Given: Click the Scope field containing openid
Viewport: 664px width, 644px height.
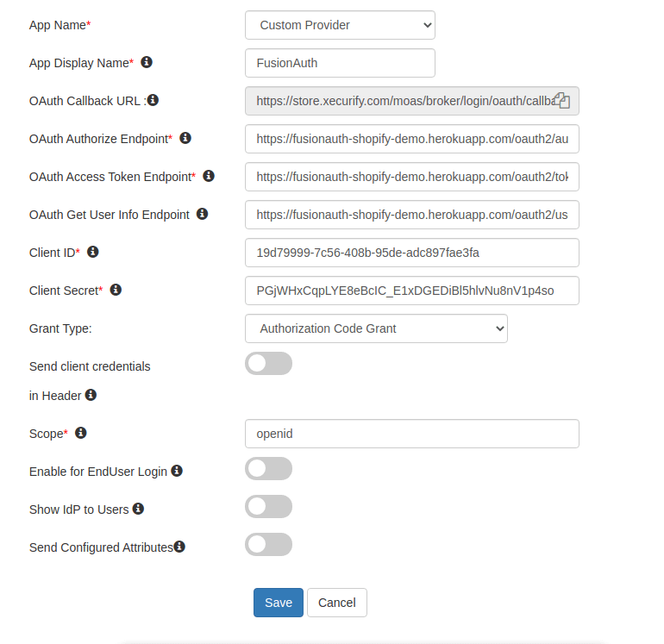Looking at the screenshot, I should (x=412, y=434).
